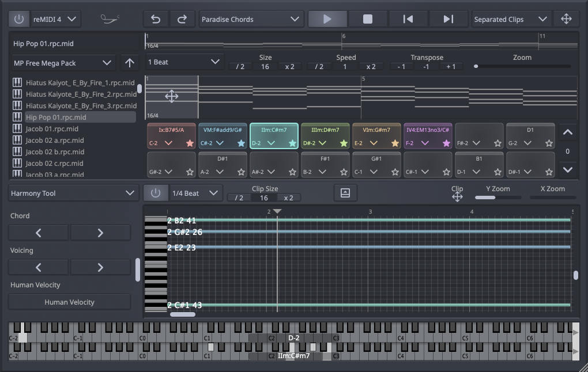
Task: Click the Human Velocity button
Action: [69, 302]
